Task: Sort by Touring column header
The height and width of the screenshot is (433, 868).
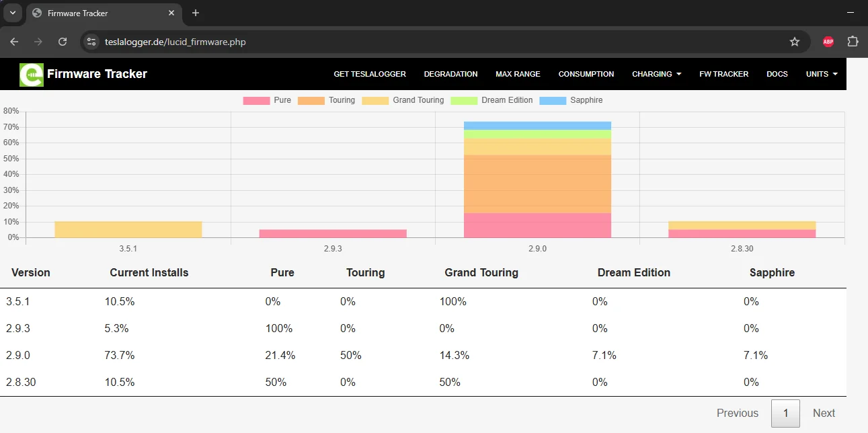Action: coord(365,272)
